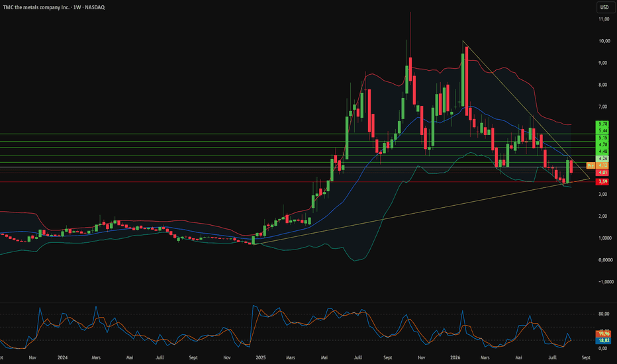This screenshot has height=364, width=617.
Task: Click the 2024 year label on time axis
Action: point(62,357)
